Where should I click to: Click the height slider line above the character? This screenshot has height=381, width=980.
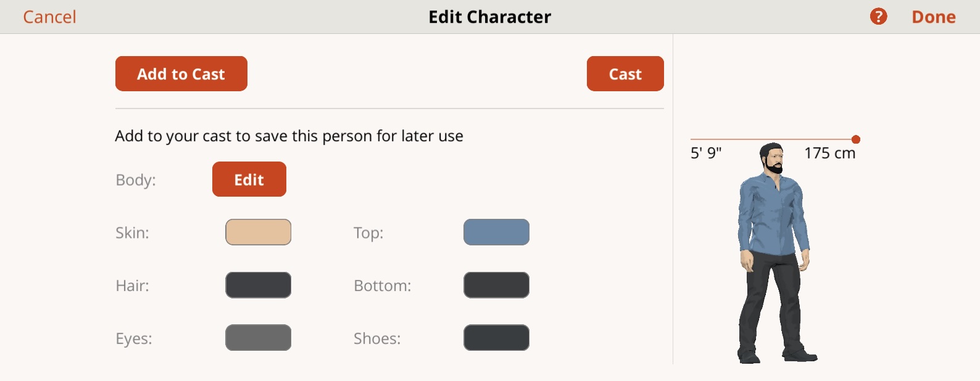tap(771, 139)
